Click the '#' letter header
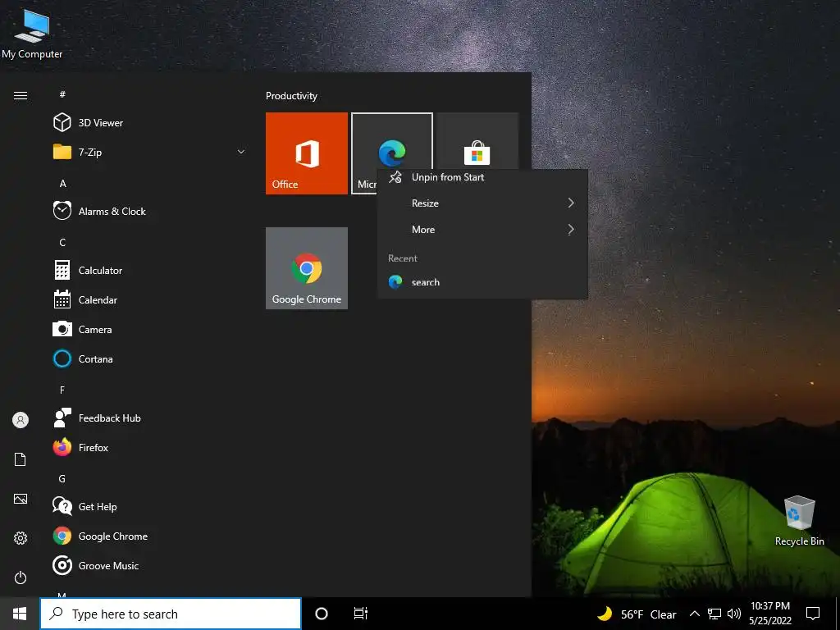The image size is (840, 630). tap(62, 94)
